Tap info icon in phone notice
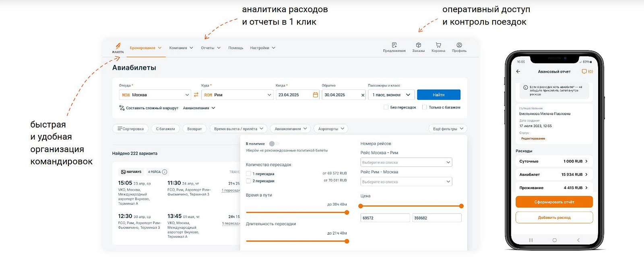Image resolution: width=644 pixels, height=257 pixels. click(x=526, y=87)
